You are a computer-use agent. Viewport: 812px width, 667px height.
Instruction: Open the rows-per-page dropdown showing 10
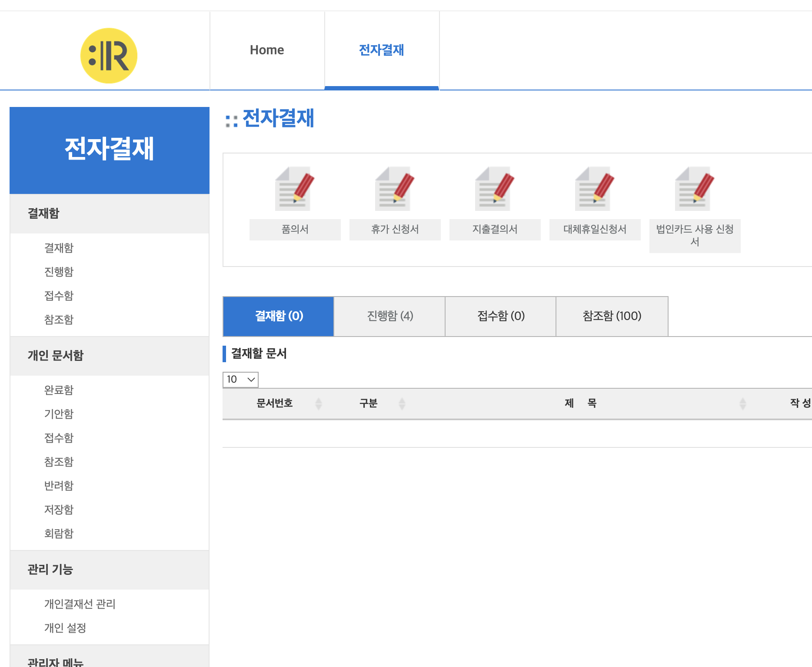(x=240, y=379)
